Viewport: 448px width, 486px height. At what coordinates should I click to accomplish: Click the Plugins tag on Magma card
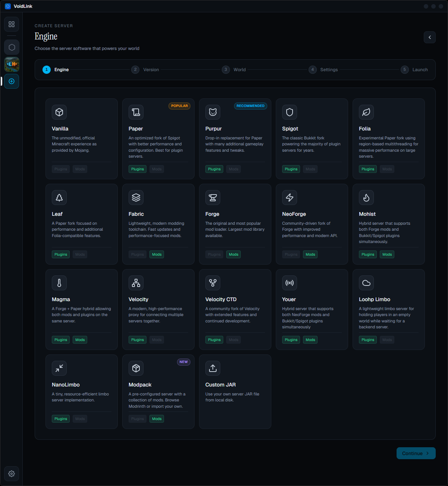click(x=61, y=340)
